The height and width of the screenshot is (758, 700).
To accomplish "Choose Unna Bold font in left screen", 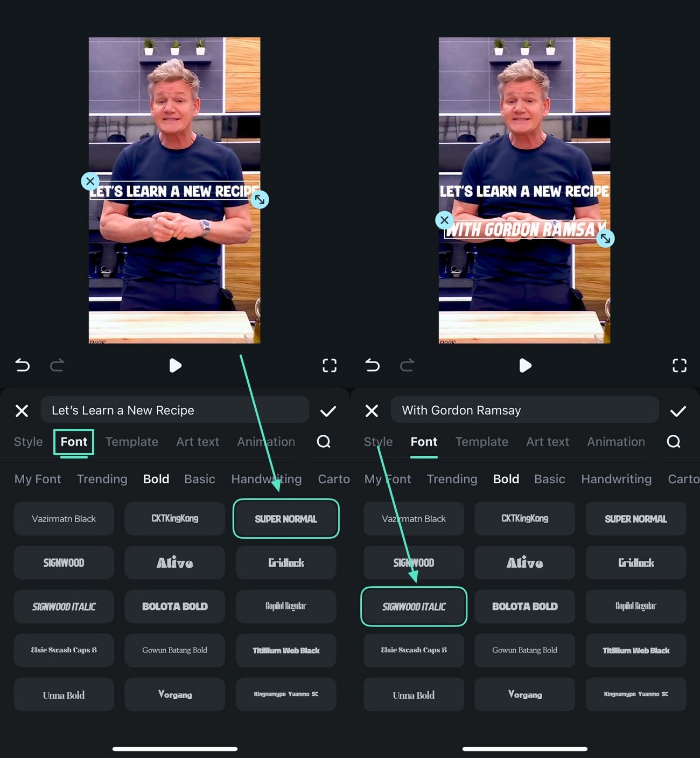I will [64, 694].
